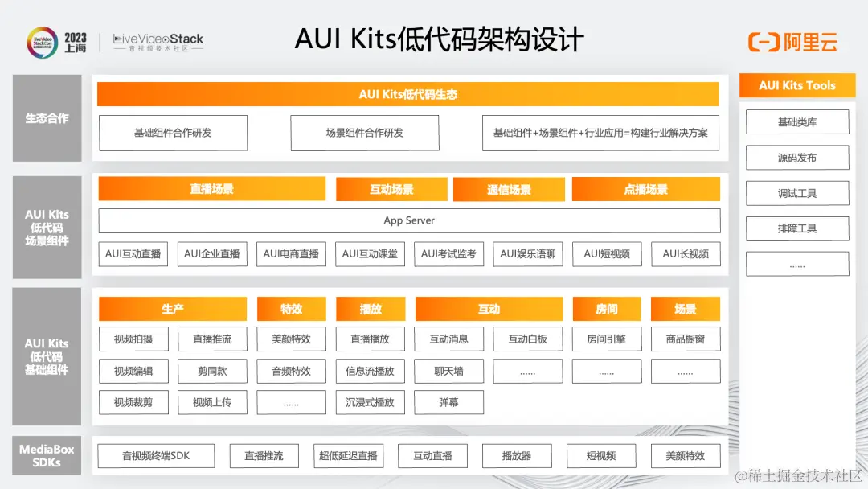Screen dimensions: 868x489
Task: Click the '构建行业解决方案' formula box
Action: 600,133
